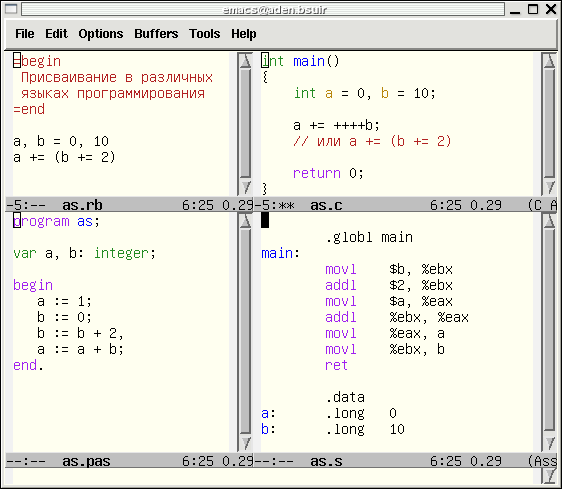Viewport: 562px width, 489px height.
Task: Maximize the emacs window
Action: pos(533,9)
